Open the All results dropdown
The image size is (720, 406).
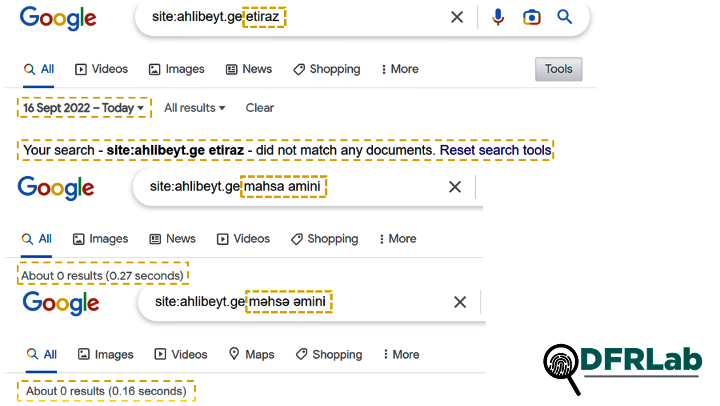(x=195, y=108)
